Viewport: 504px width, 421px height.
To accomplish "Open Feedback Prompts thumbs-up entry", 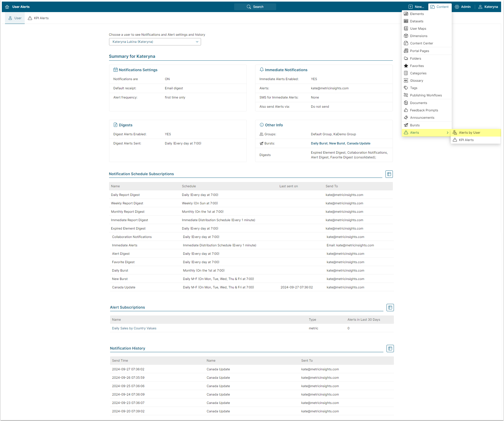I will [424, 110].
